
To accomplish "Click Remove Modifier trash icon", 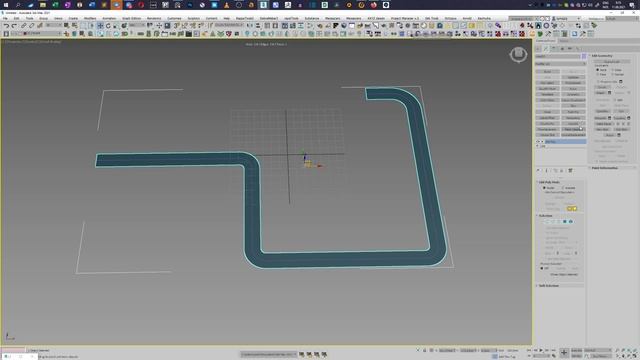I will [562, 171].
